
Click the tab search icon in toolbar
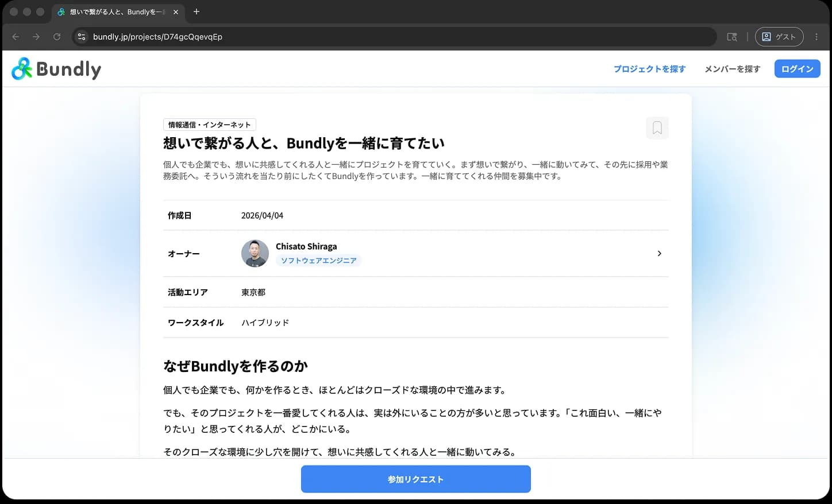coord(732,37)
